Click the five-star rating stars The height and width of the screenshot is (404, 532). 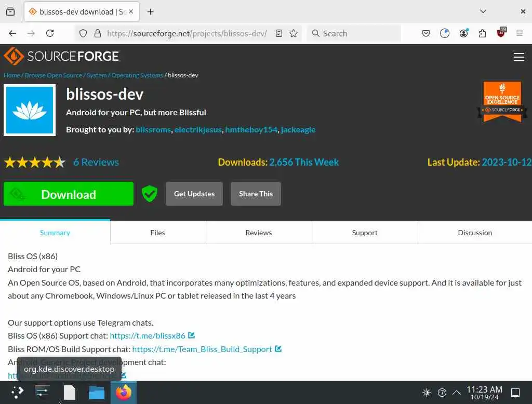[x=35, y=163]
